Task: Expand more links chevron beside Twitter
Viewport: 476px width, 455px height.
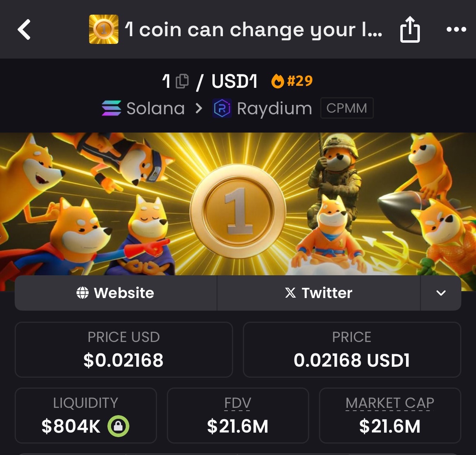Action: tap(441, 293)
